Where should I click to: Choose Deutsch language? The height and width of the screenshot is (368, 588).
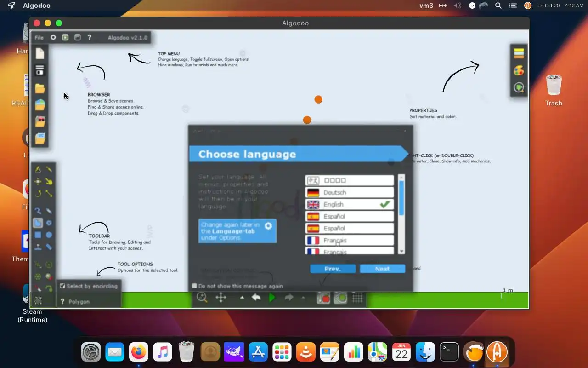pyautogui.click(x=349, y=192)
